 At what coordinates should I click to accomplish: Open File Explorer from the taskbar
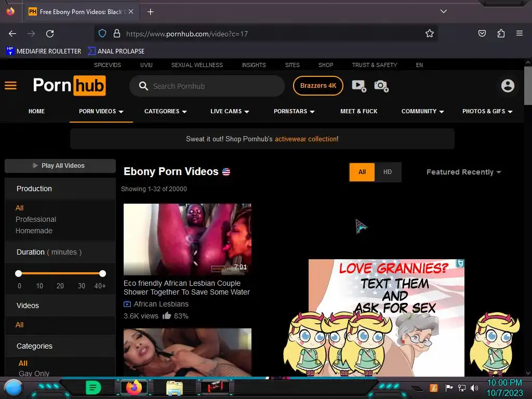click(175, 388)
